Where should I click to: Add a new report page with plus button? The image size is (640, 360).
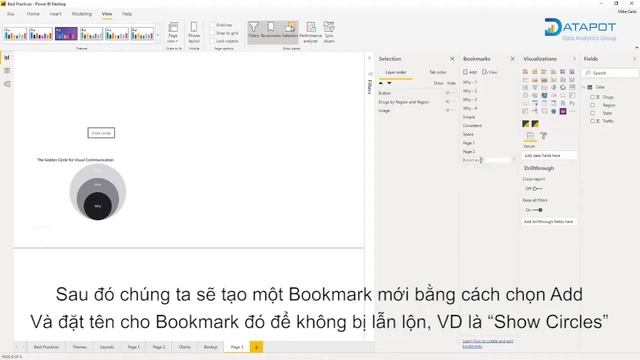tap(256, 347)
